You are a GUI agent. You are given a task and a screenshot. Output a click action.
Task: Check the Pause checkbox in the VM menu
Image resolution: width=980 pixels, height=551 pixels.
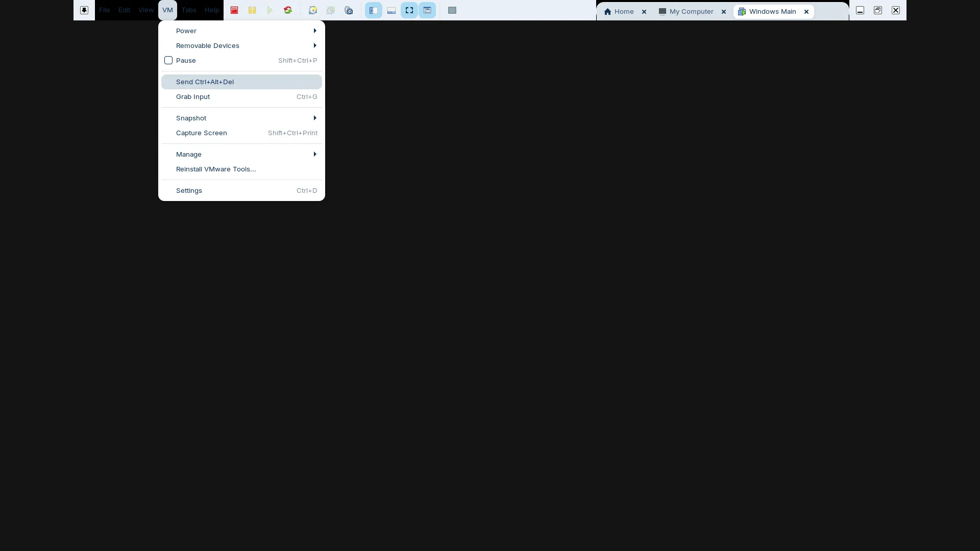(168, 60)
